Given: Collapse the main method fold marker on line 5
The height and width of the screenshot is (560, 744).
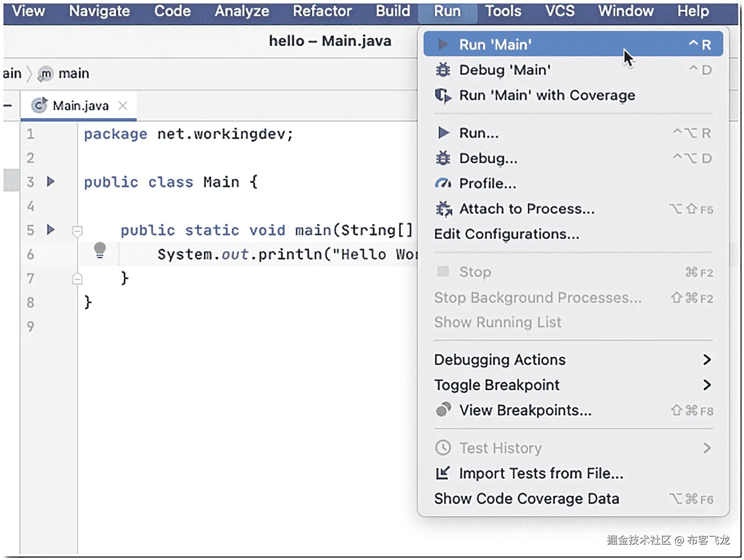Looking at the screenshot, I should click(x=77, y=231).
